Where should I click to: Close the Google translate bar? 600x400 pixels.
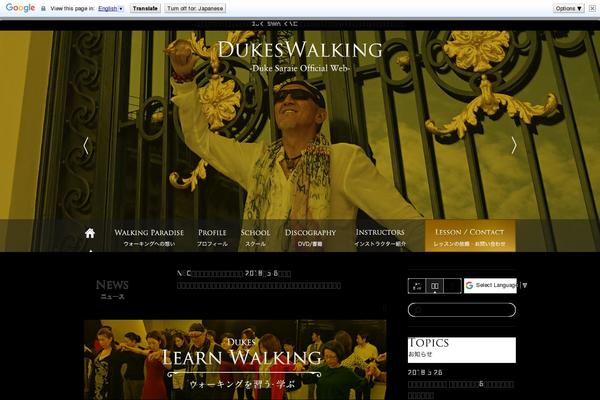592,8
